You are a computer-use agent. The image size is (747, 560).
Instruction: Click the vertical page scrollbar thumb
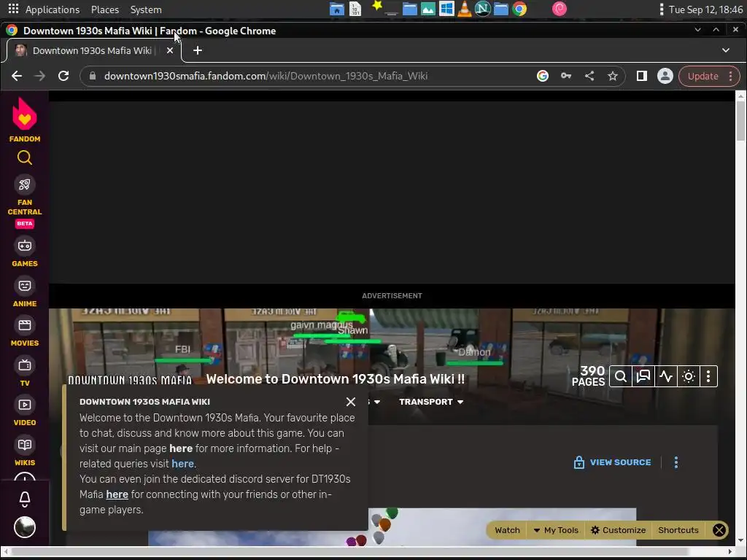coord(740,120)
